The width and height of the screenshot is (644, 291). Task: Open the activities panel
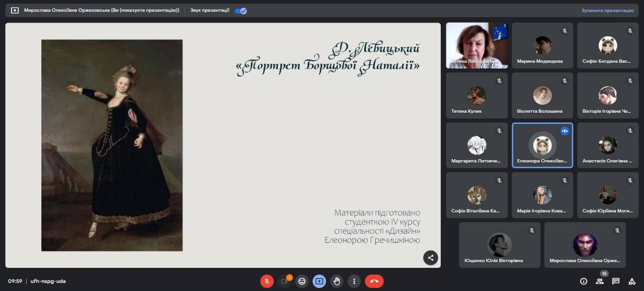coord(632,281)
